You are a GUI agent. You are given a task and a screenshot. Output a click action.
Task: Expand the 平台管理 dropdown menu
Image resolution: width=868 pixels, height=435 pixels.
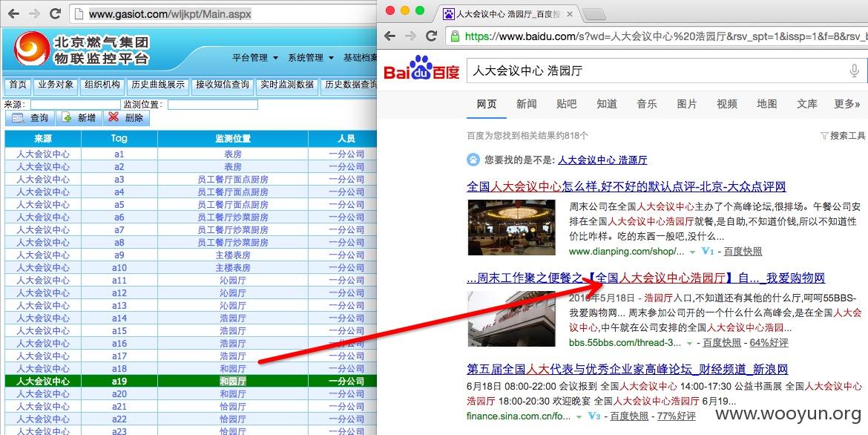[255, 58]
